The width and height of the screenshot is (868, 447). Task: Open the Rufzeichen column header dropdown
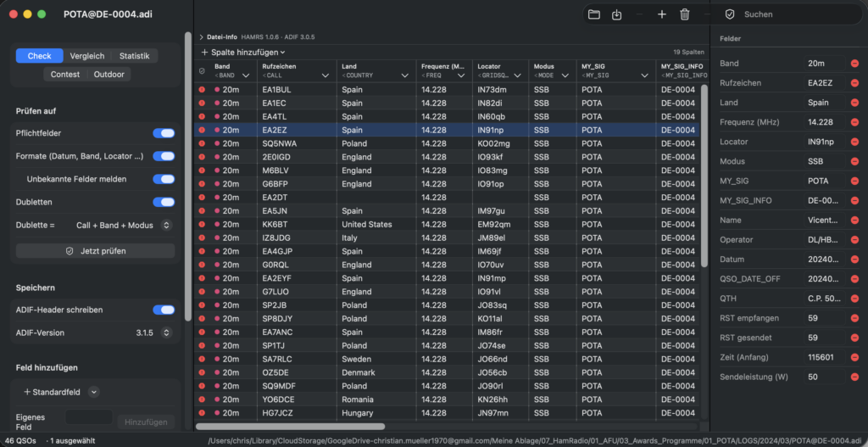325,75
